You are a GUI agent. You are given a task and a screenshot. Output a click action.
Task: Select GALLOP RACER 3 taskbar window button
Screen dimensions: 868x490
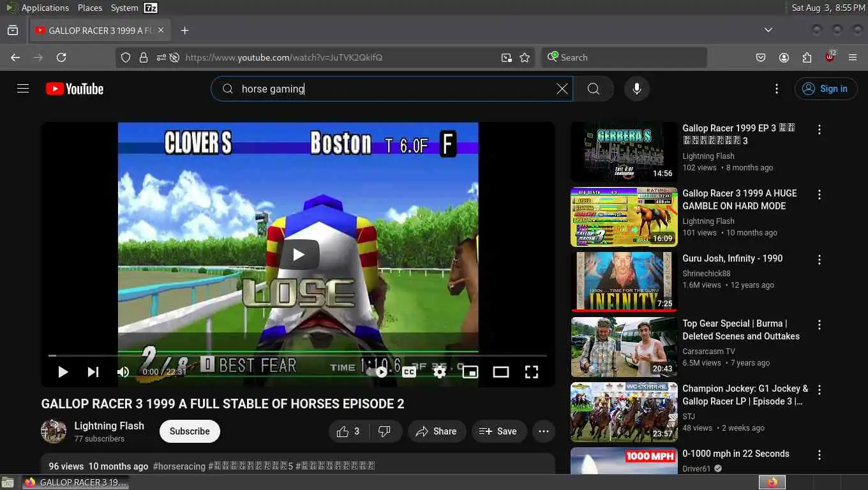(x=75, y=482)
